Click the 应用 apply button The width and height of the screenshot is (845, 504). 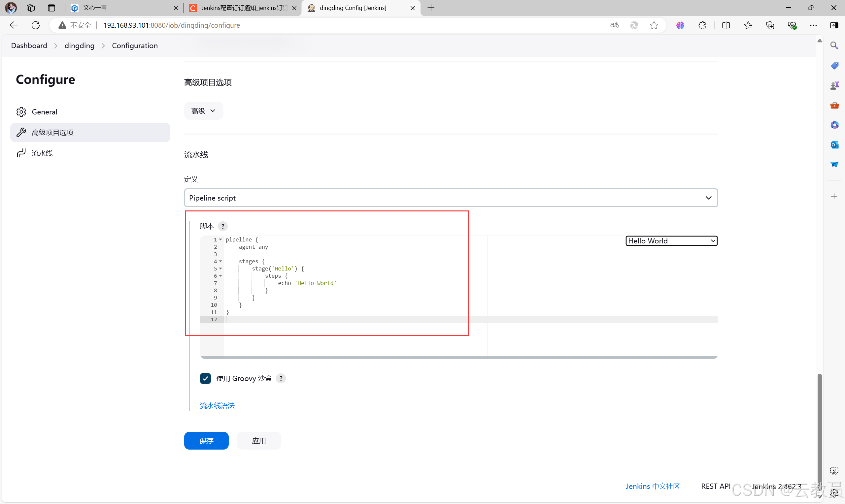(259, 440)
